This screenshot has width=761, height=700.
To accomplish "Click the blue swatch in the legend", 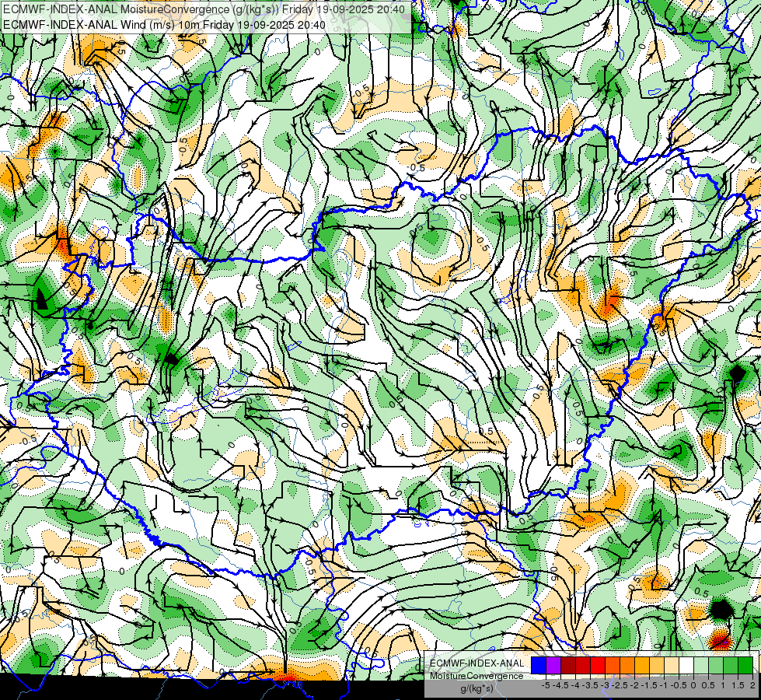I will coord(539,665).
